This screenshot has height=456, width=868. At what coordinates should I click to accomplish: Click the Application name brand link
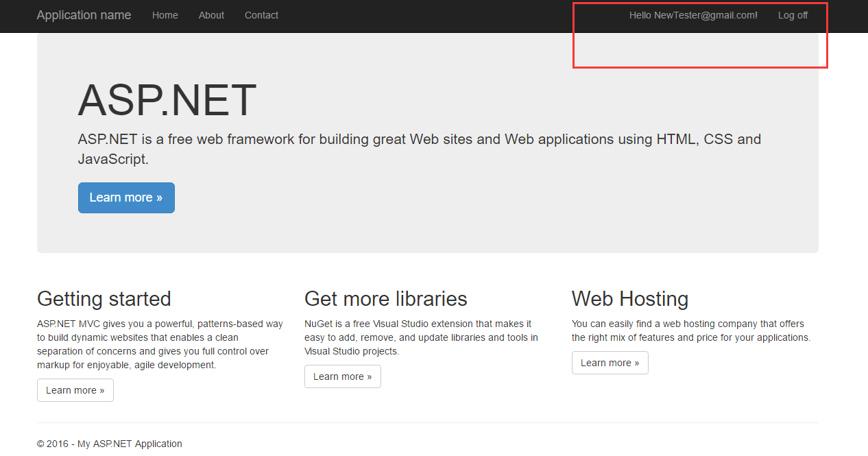pos(84,15)
